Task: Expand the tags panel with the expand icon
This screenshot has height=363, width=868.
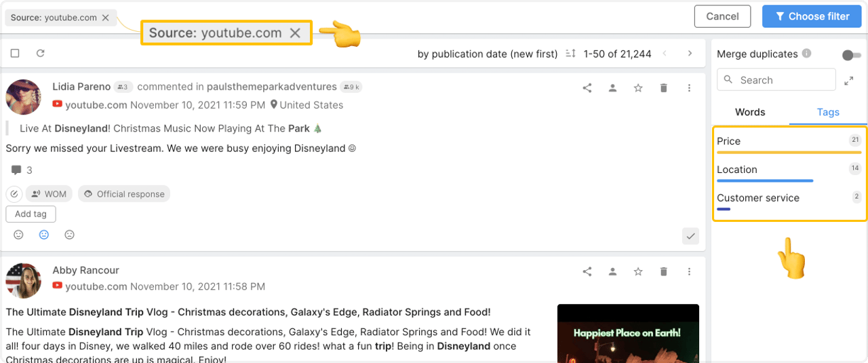Action: (x=849, y=80)
